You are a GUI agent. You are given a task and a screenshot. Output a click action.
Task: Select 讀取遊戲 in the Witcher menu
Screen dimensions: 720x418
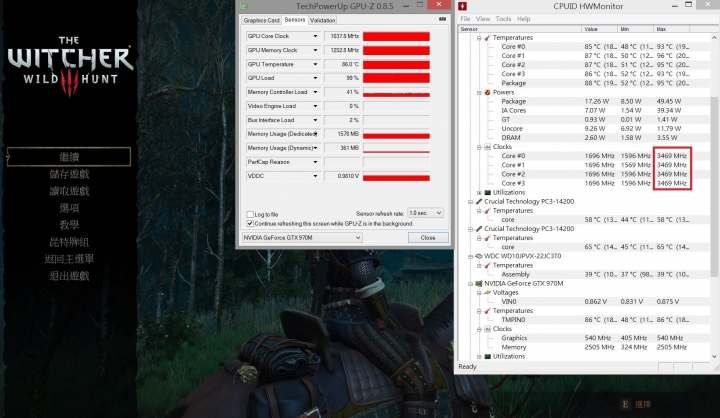click(69, 191)
